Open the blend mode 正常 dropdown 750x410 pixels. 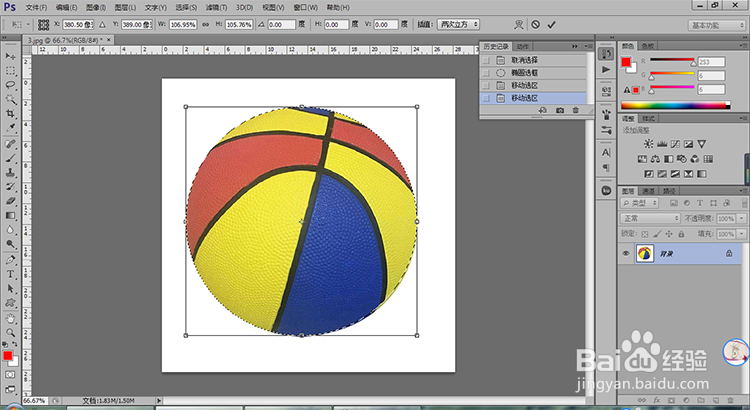click(650, 218)
